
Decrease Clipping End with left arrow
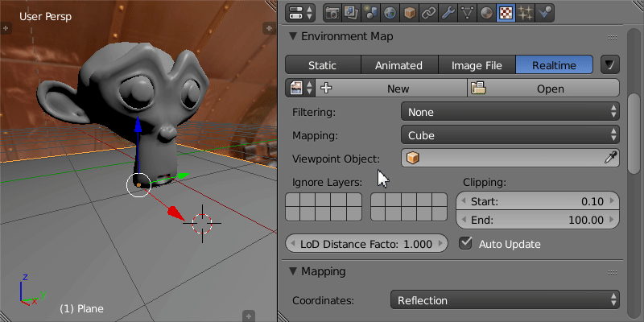(x=464, y=220)
